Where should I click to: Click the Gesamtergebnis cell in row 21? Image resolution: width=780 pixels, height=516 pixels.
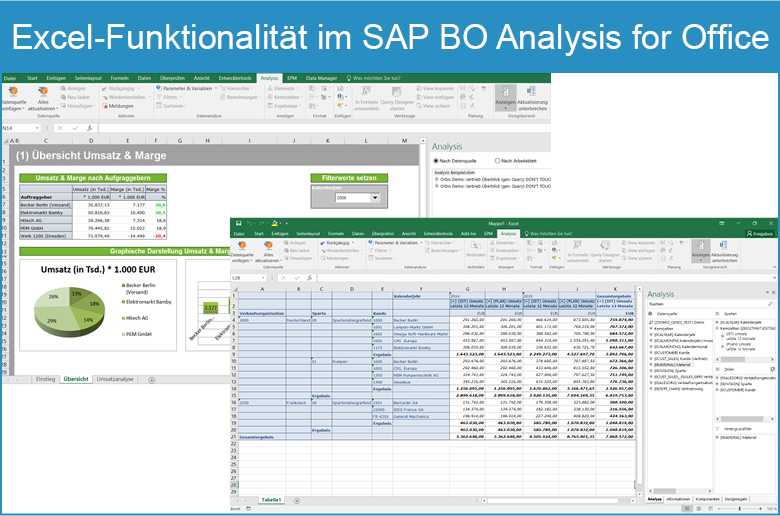tap(262, 437)
